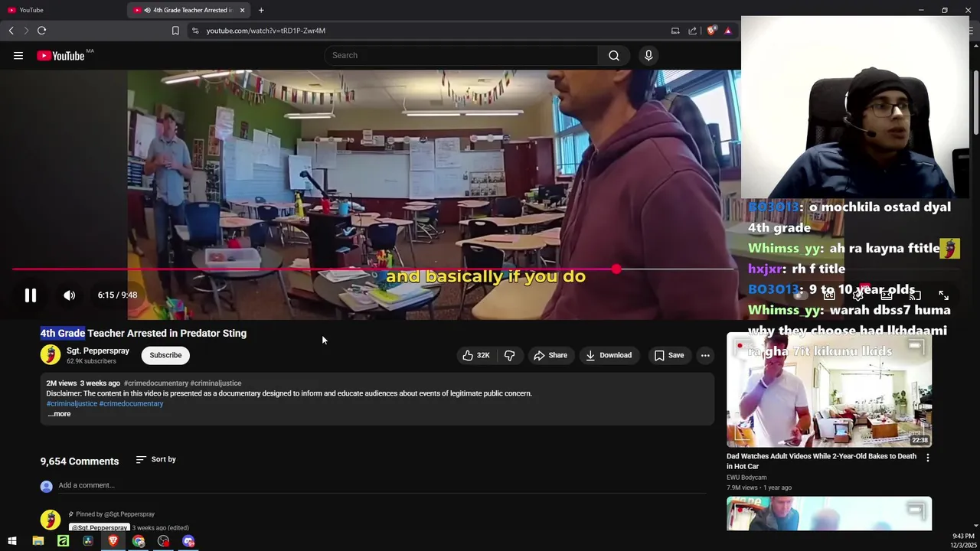Click the video title 4th Grade Teacher Arrested
Viewport: 980px width, 551px height.
click(143, 334)
